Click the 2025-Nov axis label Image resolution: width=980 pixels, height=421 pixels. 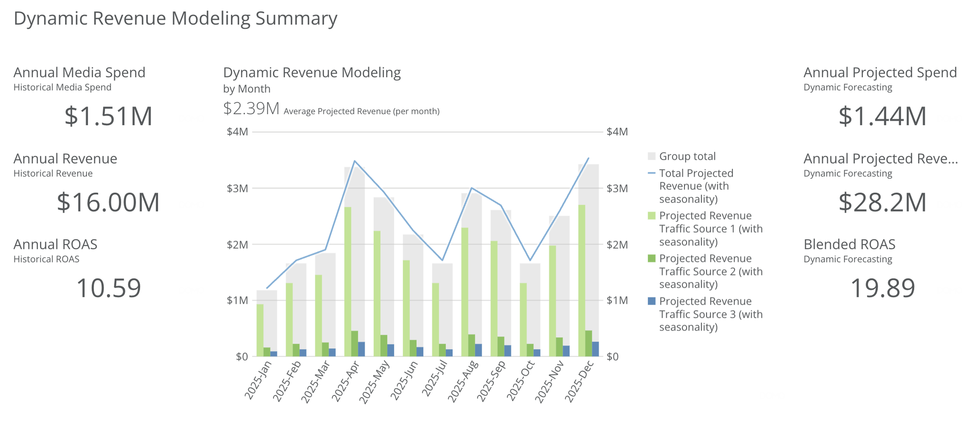pyautogui.click(x=550, y=381)
